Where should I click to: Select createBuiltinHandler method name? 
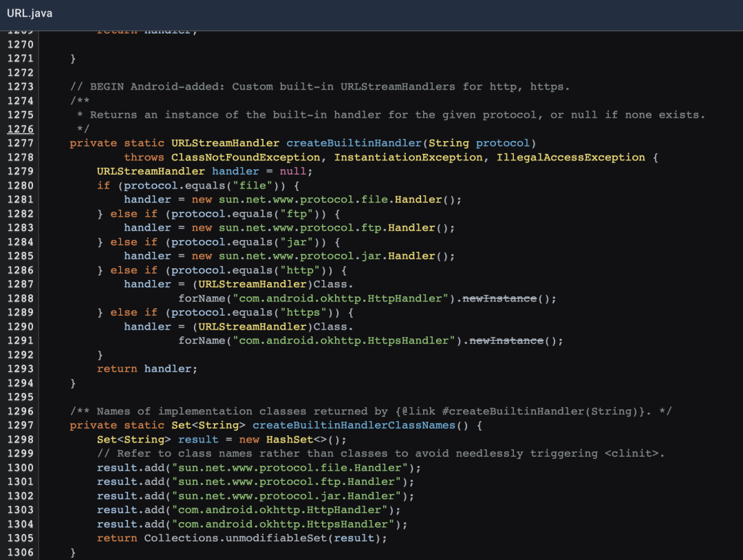tap(354, 143)
